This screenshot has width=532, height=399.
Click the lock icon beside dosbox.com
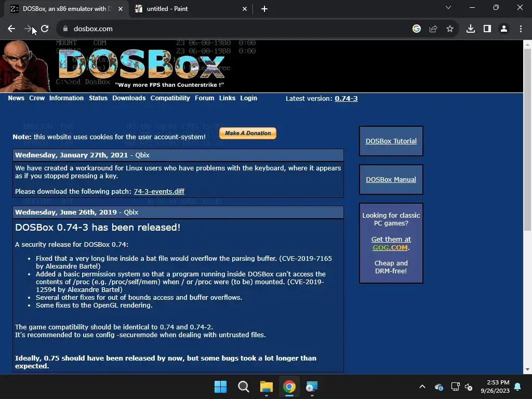click(65, 29)
